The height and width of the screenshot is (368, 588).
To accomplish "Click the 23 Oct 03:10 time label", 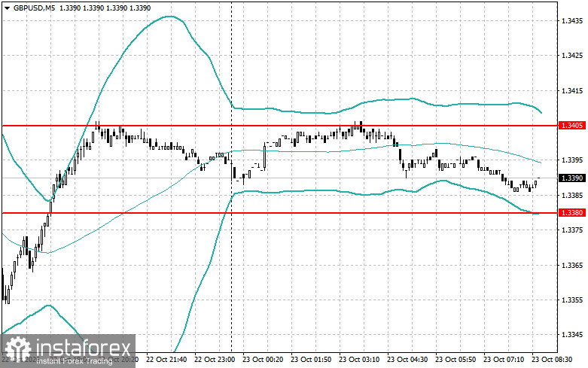I will click(x=359, y=360).
